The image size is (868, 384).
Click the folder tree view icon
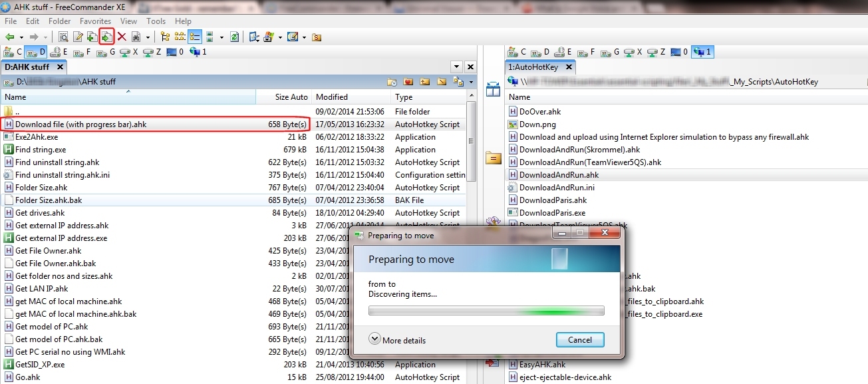coord(165,37)
